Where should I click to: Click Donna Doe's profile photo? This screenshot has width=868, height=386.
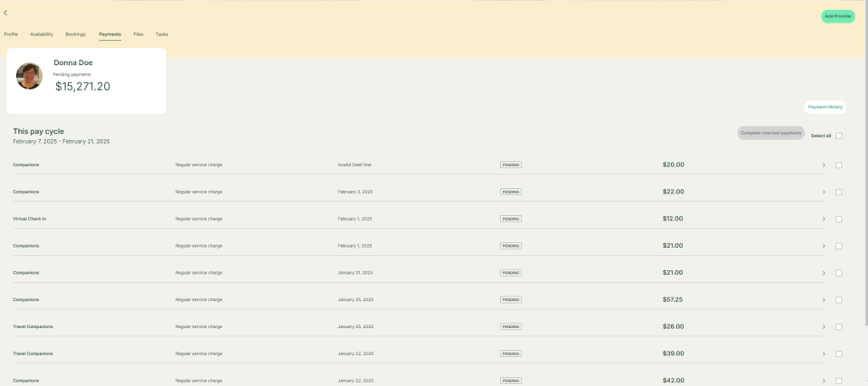[x=30, y=76]
